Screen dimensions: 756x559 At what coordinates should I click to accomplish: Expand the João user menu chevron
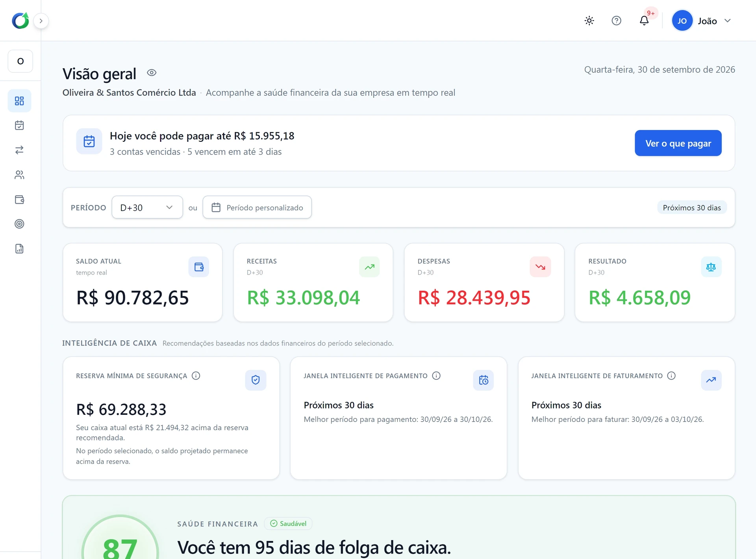[x=728, y=21]
